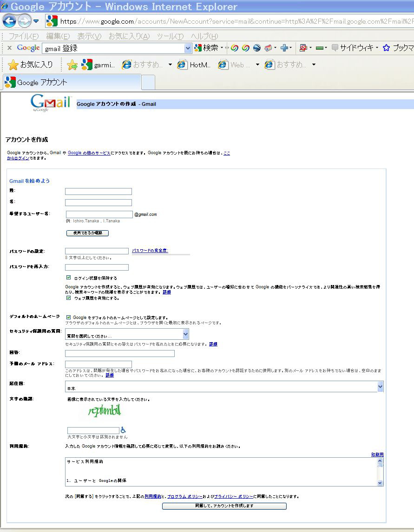Open the 居住国 country dropdown showing 日本
The width and height of the screenshot is (414, 532).
click(x=224, y=386)
